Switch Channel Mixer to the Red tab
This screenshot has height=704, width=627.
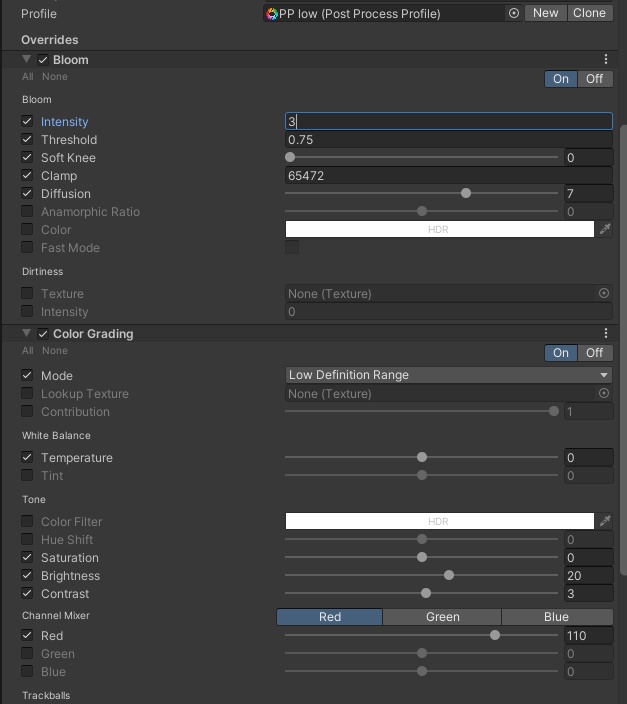pos(330,617)
